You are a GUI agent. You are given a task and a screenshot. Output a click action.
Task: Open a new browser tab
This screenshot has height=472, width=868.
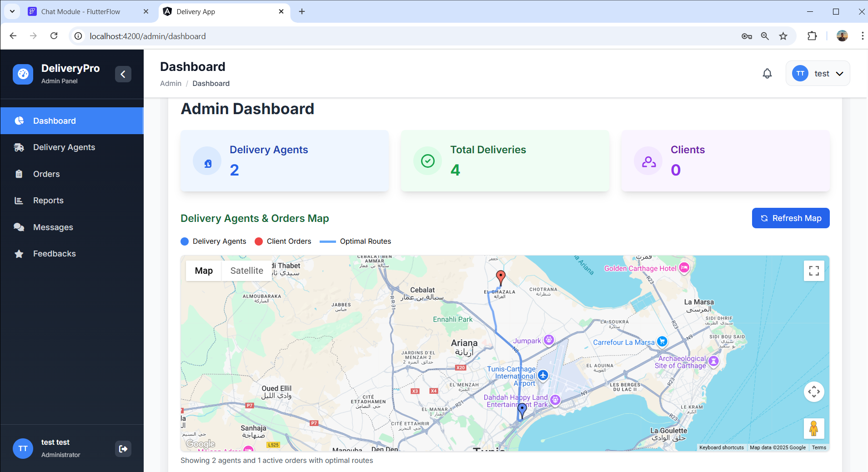[302, 12]
